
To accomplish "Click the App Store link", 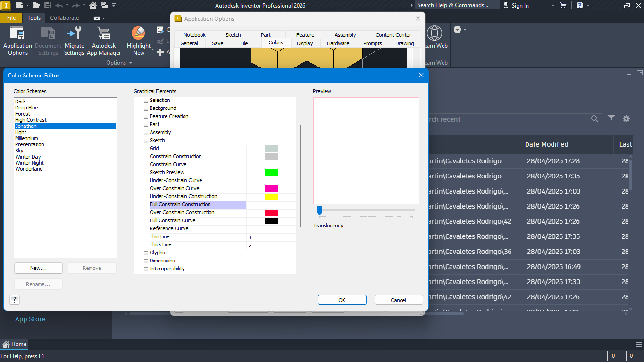I will coord(30,319).
